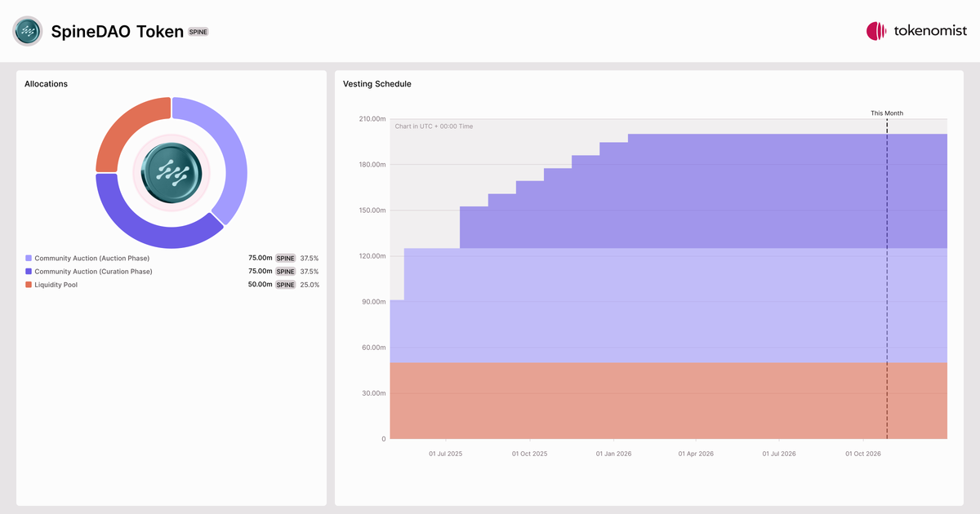
Task: Click the 180.00m y-axis label
Action: tap(372, 165)
